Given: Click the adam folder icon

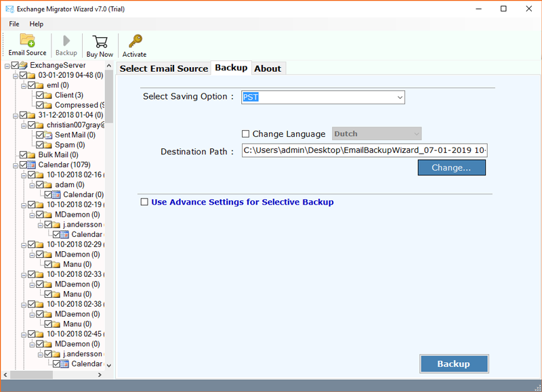Looking at the screenshot, I should click(48, 185).
